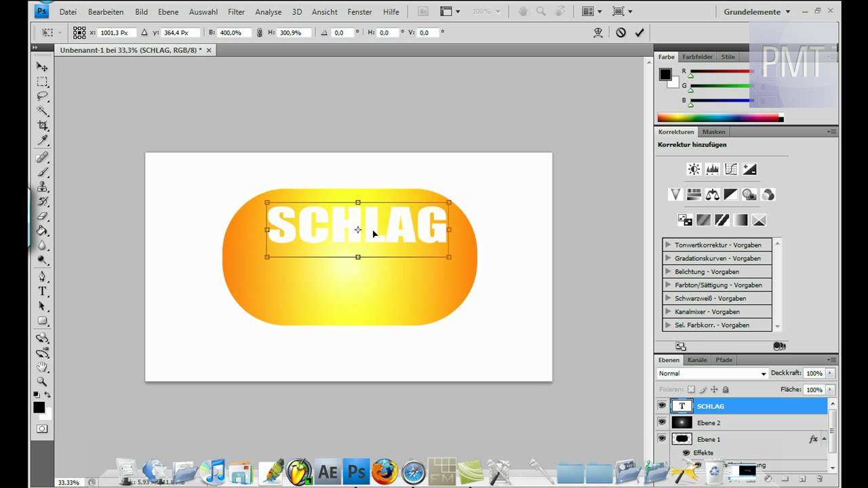Hide the Ebene 1 layer

tap(662, 439)
